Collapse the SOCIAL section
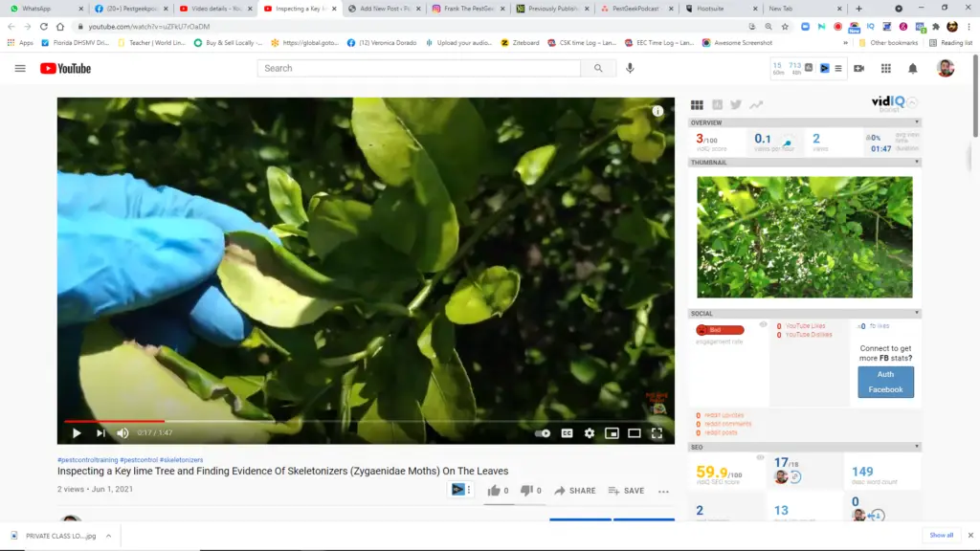The width and height of the screenshot is (980, 551). point(917,313)
